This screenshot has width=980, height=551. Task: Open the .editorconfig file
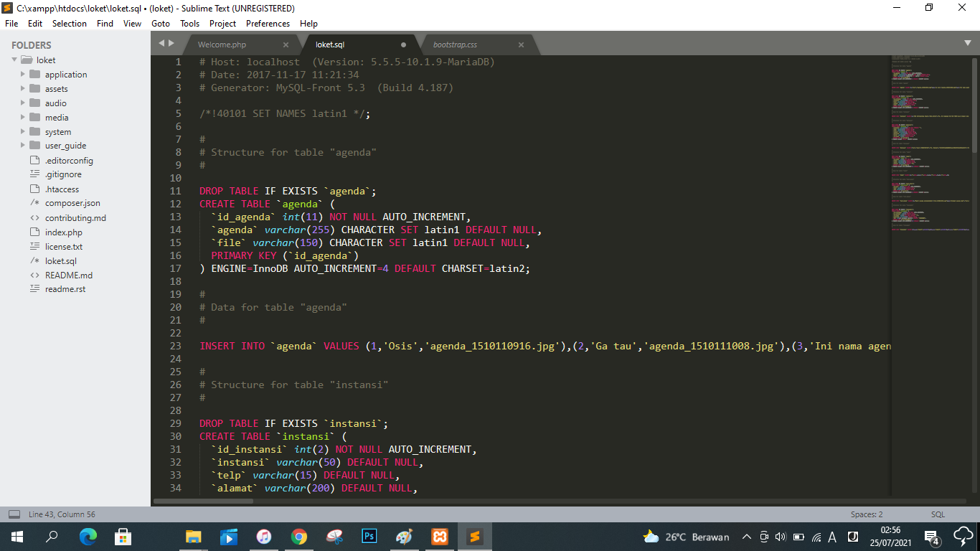point(69,161)
